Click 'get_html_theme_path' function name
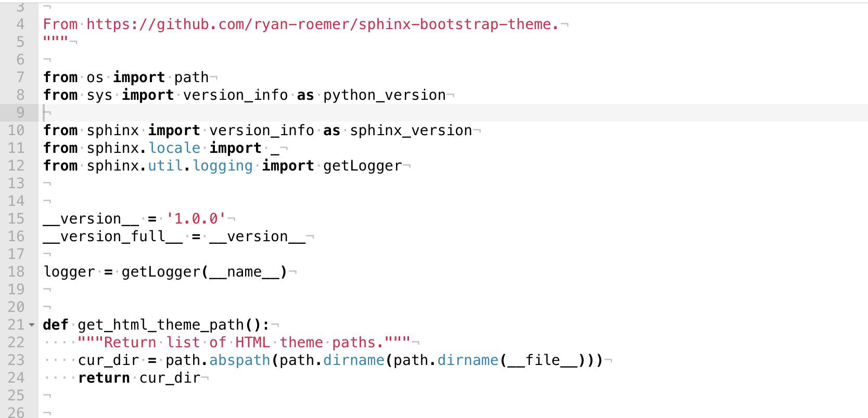868x418 pixels. click(x=161, y=325)
